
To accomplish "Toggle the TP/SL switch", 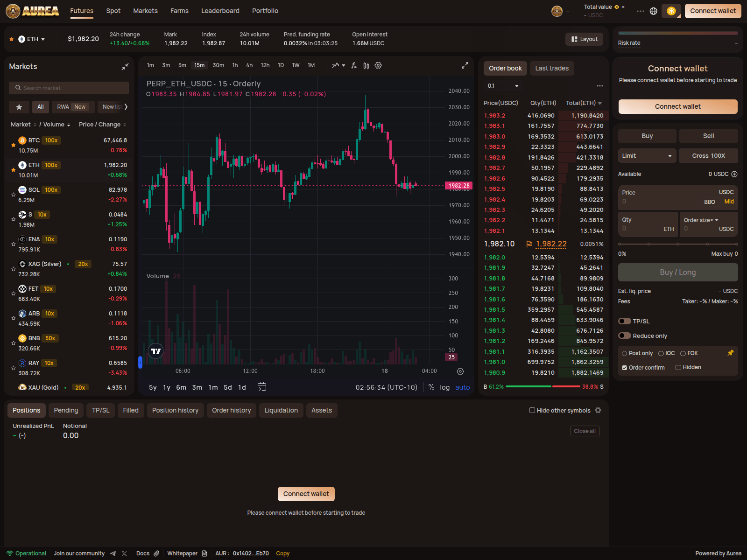I will click(x=625, y=321).
